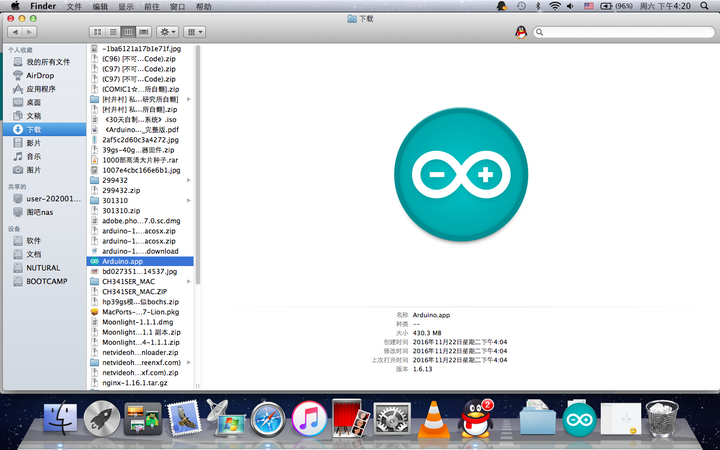Open the 前往 menu
Image resolution: width=720 pixels, height=450 pixels.
(152, 6)
